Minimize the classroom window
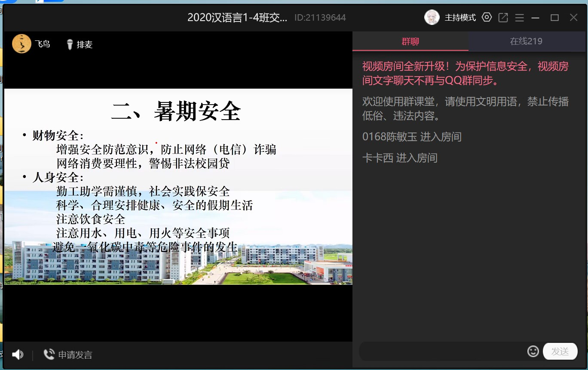This screenshot has width=588, height=370. (x=535, y=18)
